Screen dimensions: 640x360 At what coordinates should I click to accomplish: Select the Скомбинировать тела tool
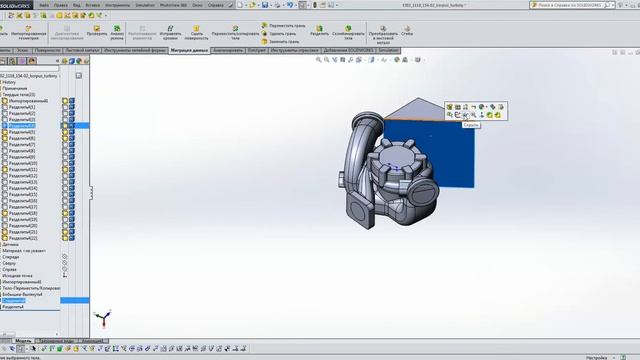click(x=348, y=33)
